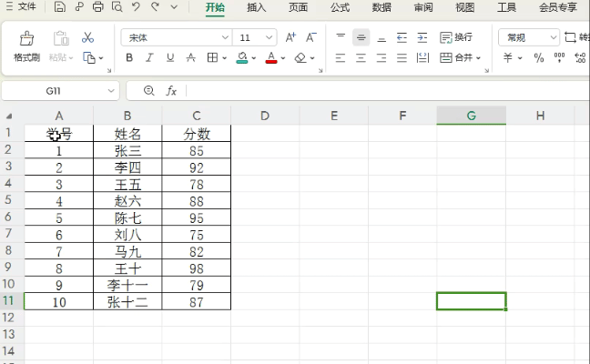Click currency format ¥ icon
The image size is (590, 364).
pos(508,57)
